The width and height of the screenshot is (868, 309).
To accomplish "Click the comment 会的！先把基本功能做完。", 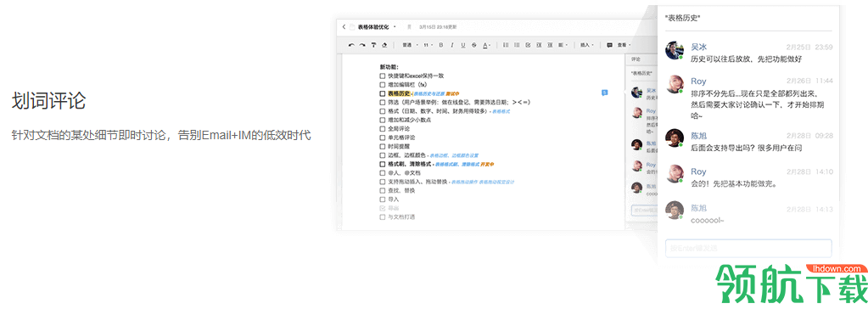I will tap(735, 184).
